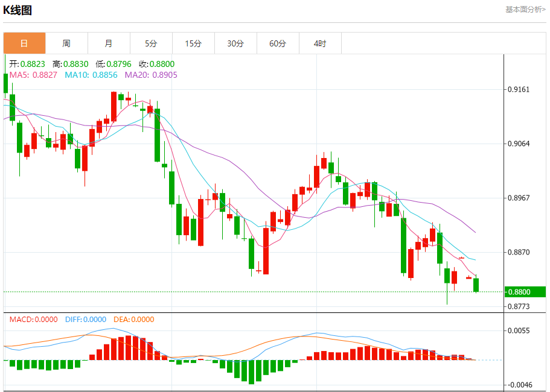Open the 15分 interval tab
The image size is (550, 392).
point(193,43)
